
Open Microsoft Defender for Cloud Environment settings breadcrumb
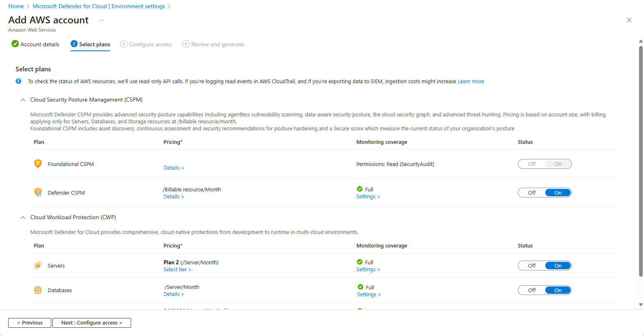(99, 6)
